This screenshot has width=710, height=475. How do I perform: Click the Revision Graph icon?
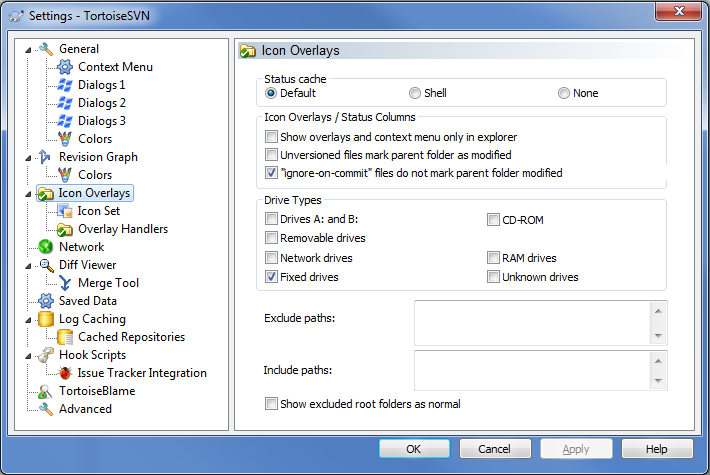[x=46, y=157]
